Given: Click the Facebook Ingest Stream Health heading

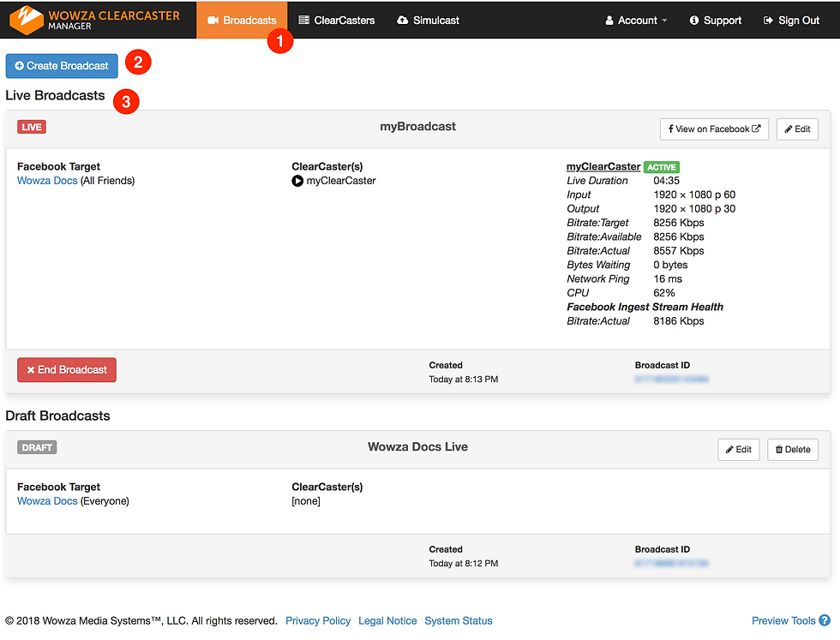Looking at the screenshot, I should [x=645, y=307].
